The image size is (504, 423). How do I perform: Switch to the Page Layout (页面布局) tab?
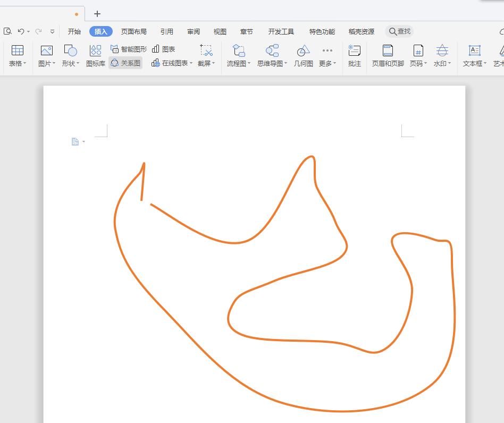pos(133,31)
